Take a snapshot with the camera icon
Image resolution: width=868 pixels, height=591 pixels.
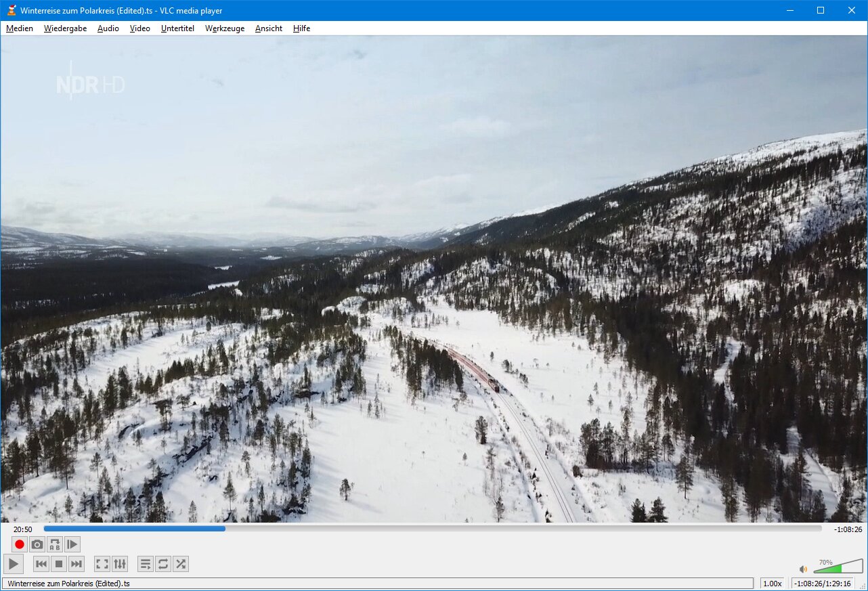[37, 544]
